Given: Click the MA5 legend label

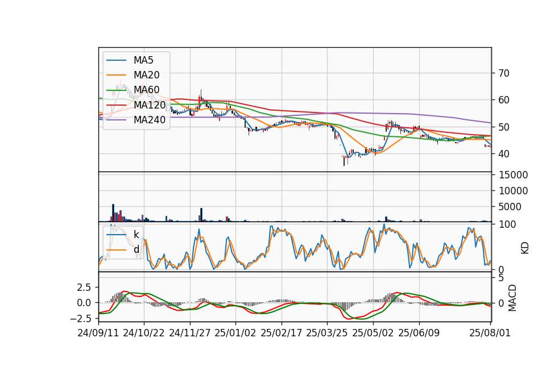Looking at the screenshot, I should (143, 60).
